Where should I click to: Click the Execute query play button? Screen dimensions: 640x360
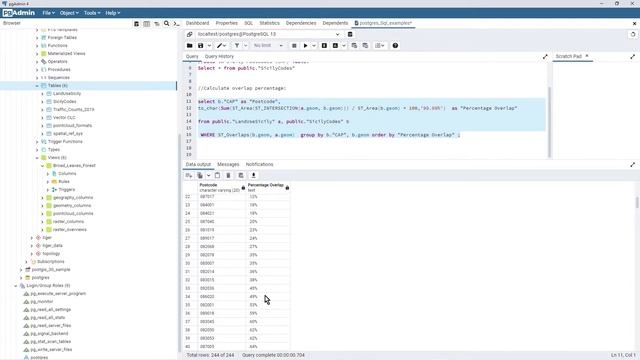point(305,46)
